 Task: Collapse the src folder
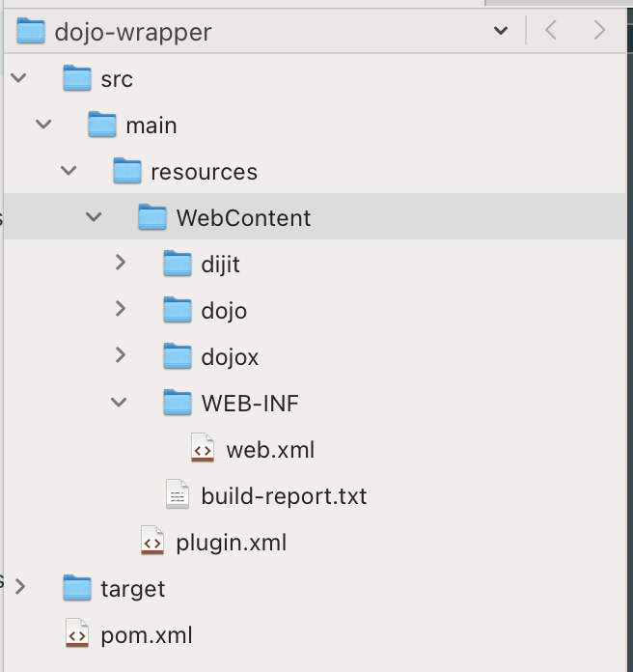point(19,78)
